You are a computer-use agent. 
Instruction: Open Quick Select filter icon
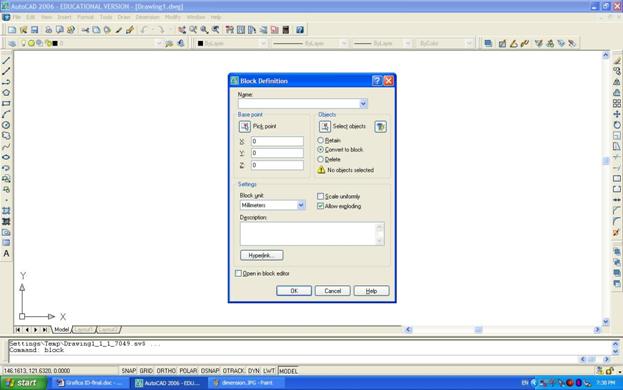tap(380, 127)
